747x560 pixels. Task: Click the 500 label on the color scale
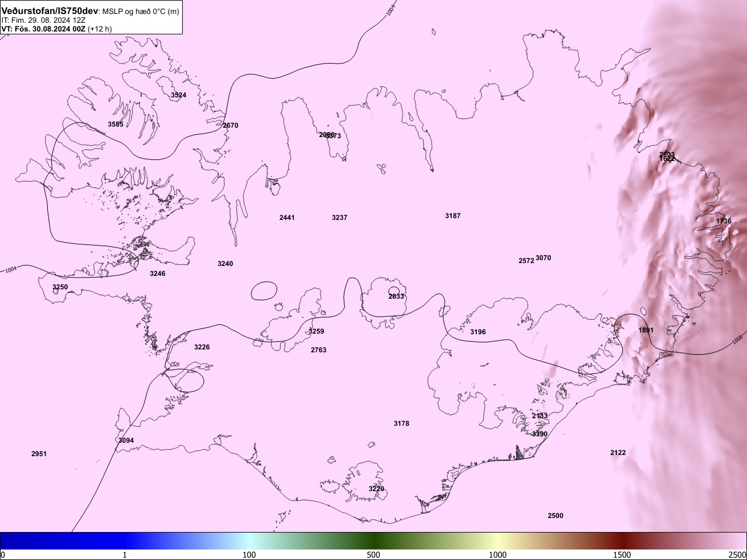pos(373,555)
